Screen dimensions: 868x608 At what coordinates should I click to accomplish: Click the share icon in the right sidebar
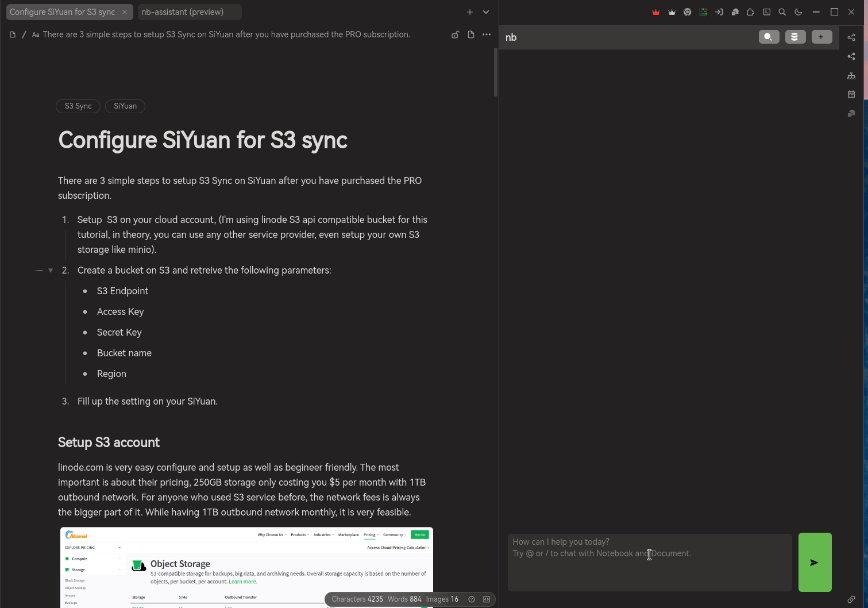pyautogui.click(x=851, y=56)
